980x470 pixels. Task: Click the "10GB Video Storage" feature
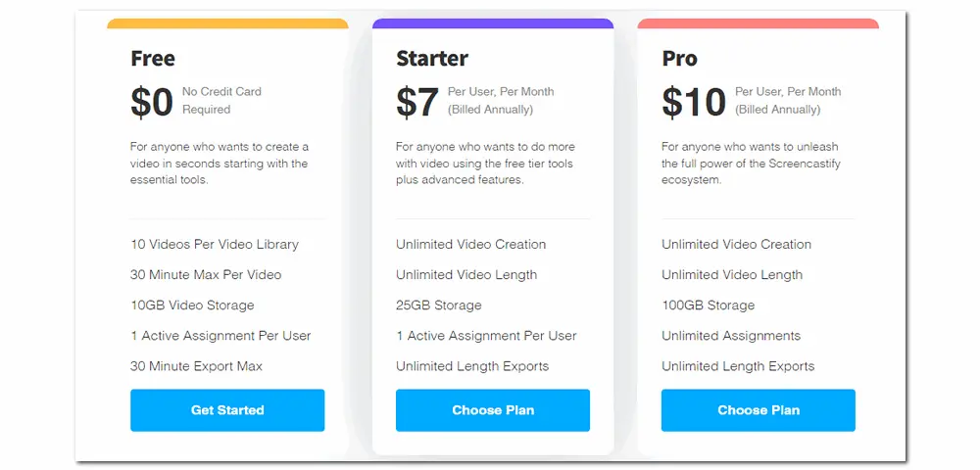pyautogui.click(x=192, y=305)
